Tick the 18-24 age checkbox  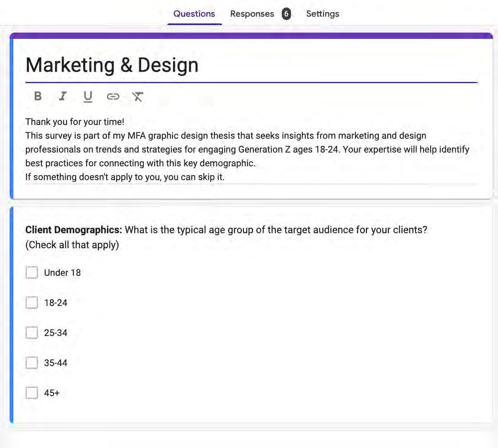pyautogui.click(x=32, y=303)
